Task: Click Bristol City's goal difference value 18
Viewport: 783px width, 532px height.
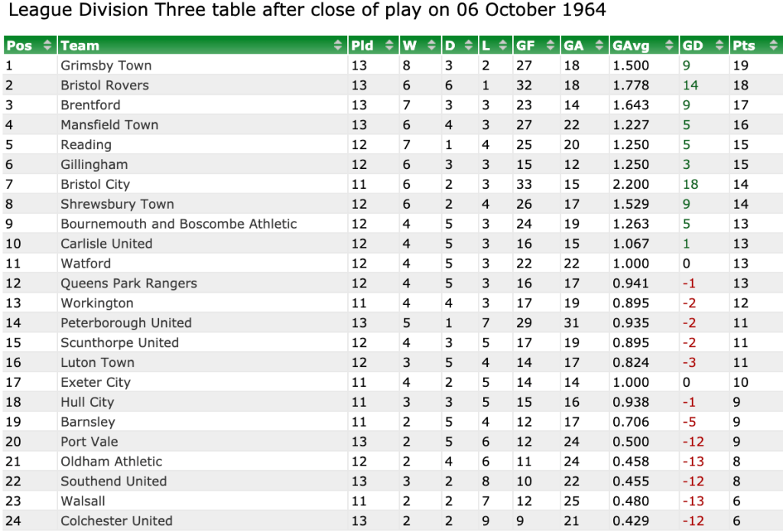Action: (690, 184)
